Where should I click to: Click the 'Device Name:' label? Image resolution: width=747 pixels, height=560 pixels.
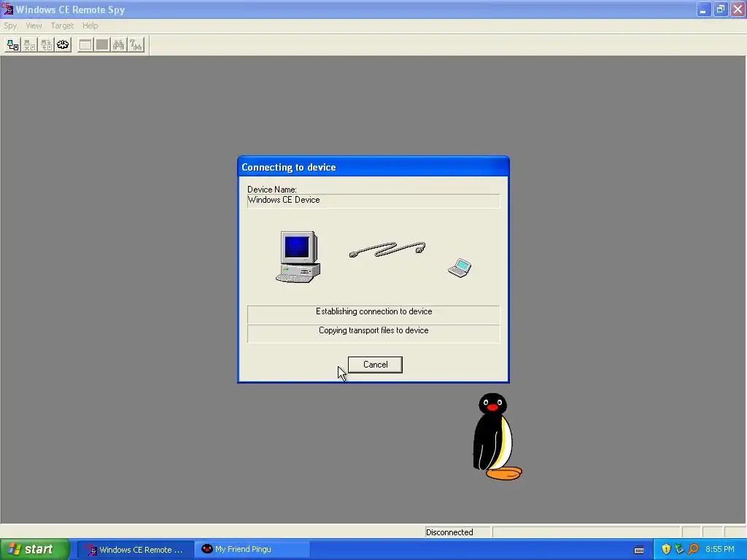coord(271,190)
